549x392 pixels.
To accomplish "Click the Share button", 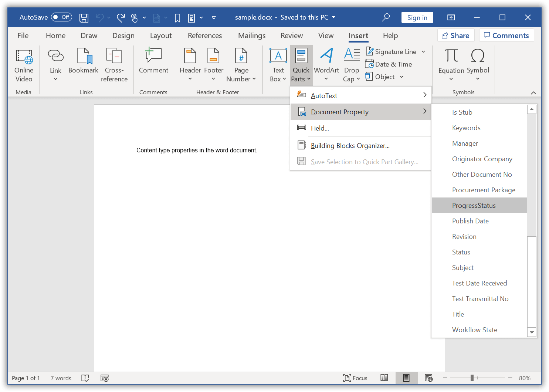I will 455,36.
